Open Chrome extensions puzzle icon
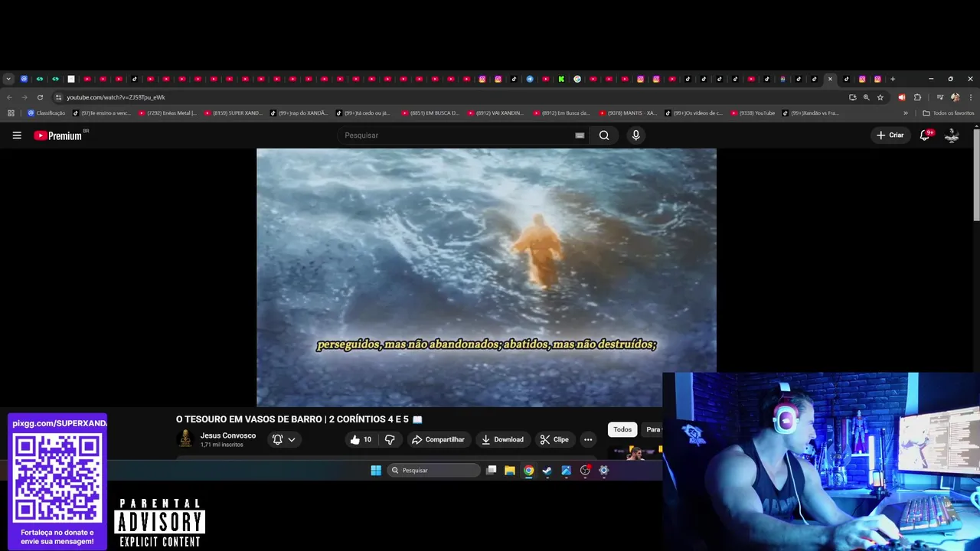 (917, 97)
